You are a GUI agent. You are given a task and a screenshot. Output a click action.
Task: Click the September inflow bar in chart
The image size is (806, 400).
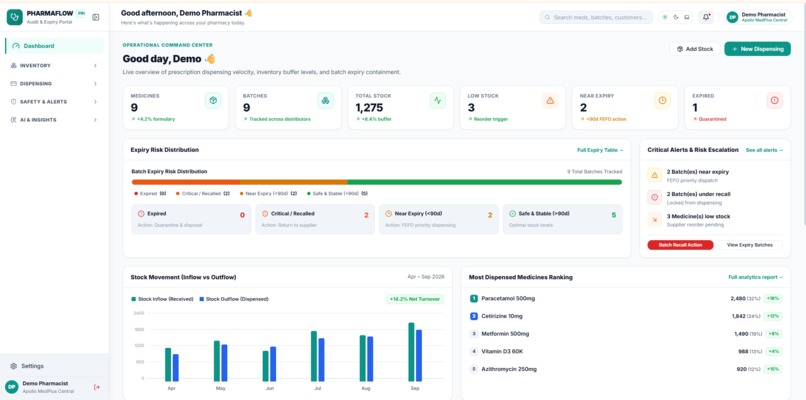[x=411, y=352]
